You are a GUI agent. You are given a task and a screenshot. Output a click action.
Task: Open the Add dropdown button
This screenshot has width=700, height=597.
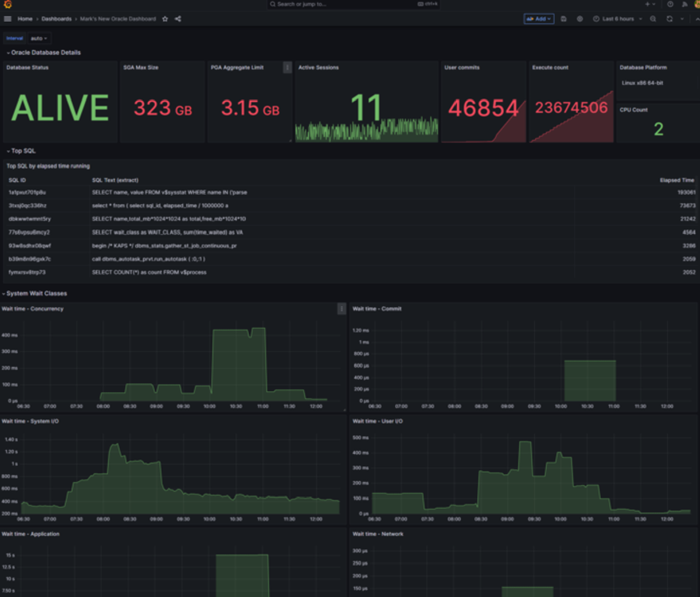point(539,19)
